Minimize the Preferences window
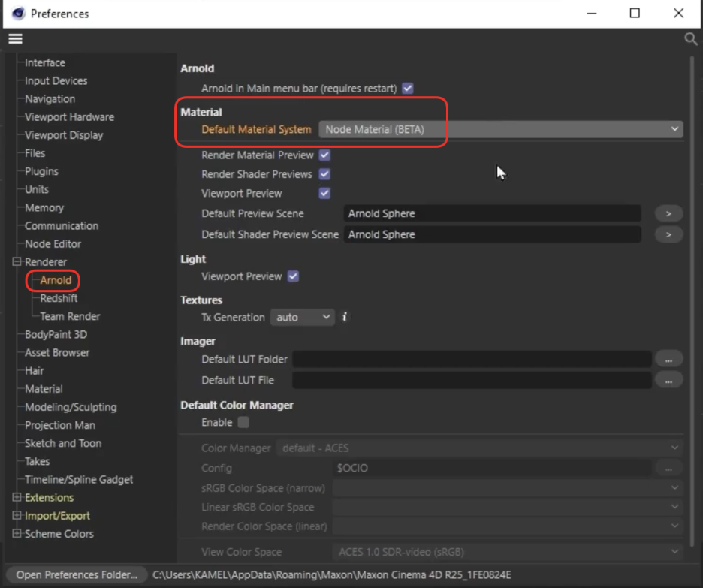This screenshot has width=703, height=588. coord(592,14)
